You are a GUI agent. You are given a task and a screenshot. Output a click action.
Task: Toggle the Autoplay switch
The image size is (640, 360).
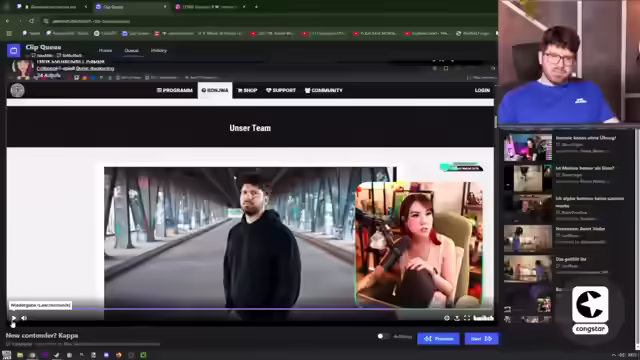coord(382,336)
